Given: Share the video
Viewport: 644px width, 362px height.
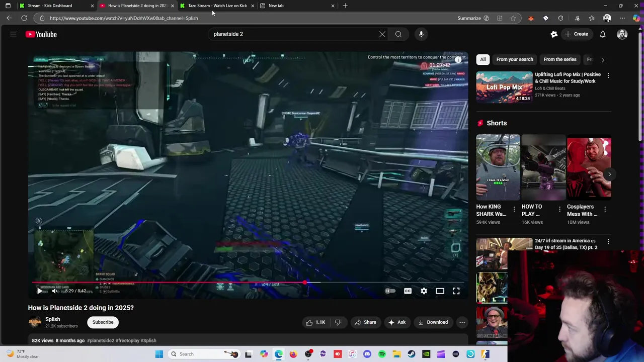Looking at the screenshot, I should (x=365, y=322).
